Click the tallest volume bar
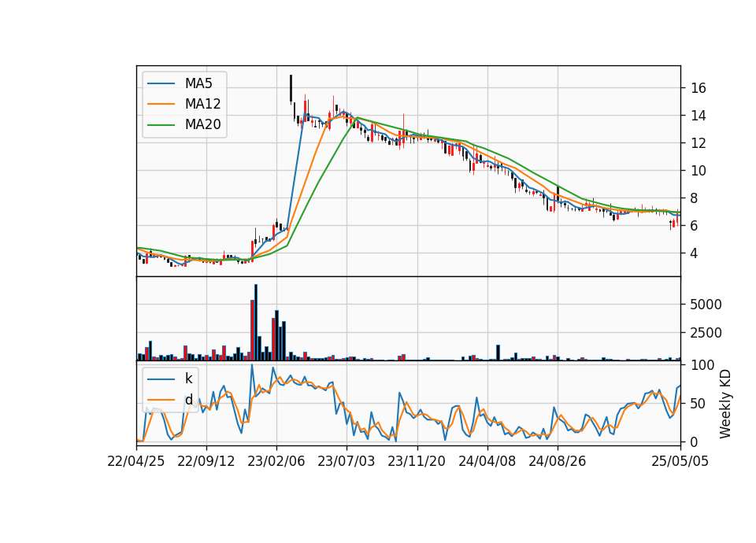This screenshot has height=543, width=756. coord(256,323)
